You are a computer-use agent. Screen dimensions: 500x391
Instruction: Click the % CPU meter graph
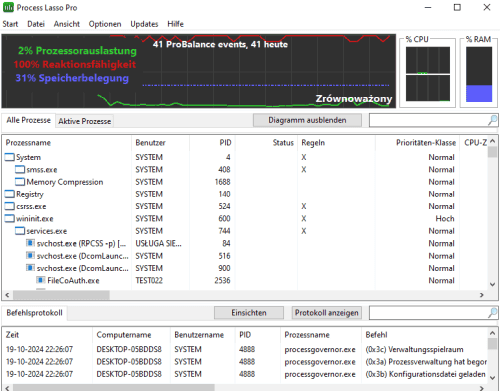pos(428,74)
